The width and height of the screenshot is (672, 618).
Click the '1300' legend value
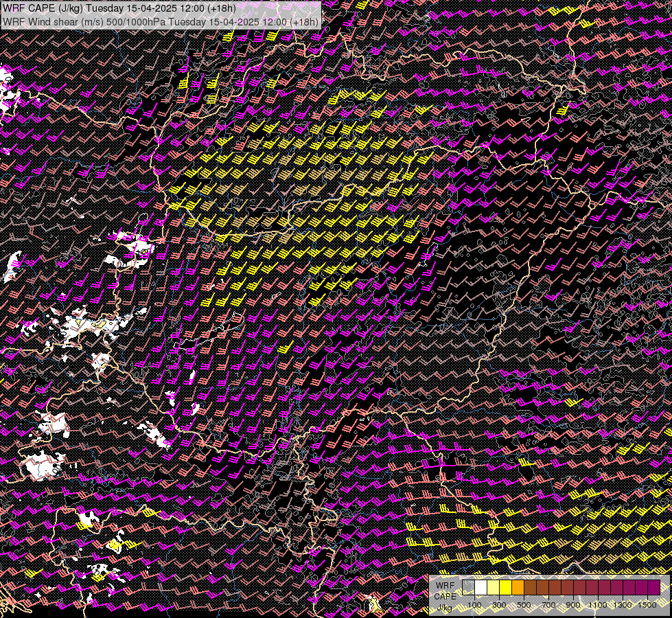coord(623,605)
